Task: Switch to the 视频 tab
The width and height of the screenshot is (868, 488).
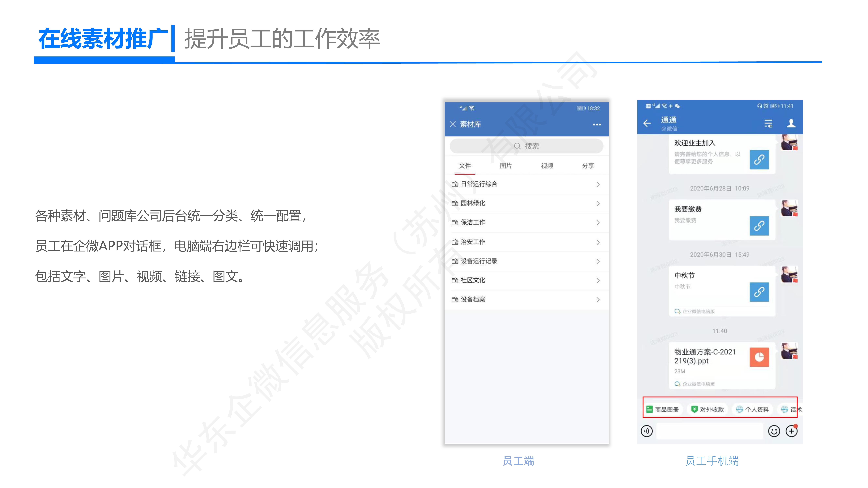Action: point(547,166)
